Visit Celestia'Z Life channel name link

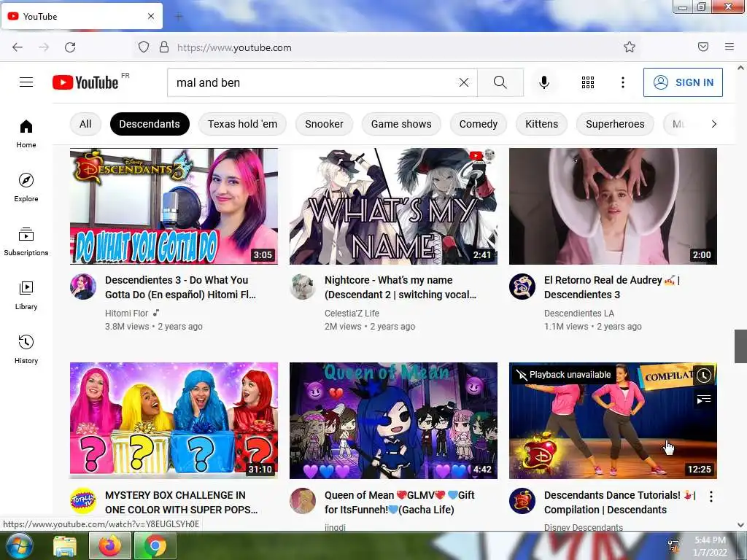click(352, 314)
